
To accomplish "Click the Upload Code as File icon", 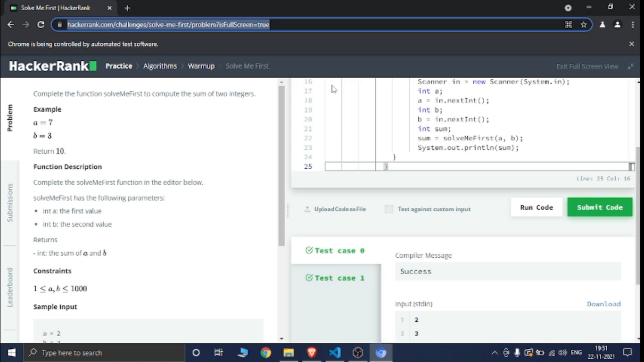I will pos(307,209).
